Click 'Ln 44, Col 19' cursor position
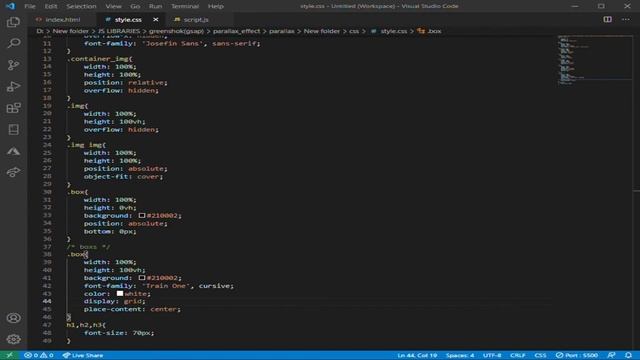 417,355
